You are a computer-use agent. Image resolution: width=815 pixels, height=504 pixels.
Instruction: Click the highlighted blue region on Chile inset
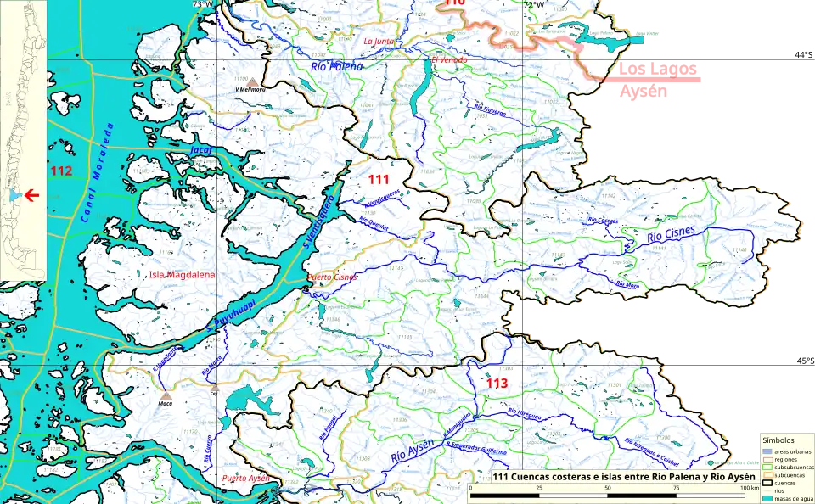(x=12, y=196)
